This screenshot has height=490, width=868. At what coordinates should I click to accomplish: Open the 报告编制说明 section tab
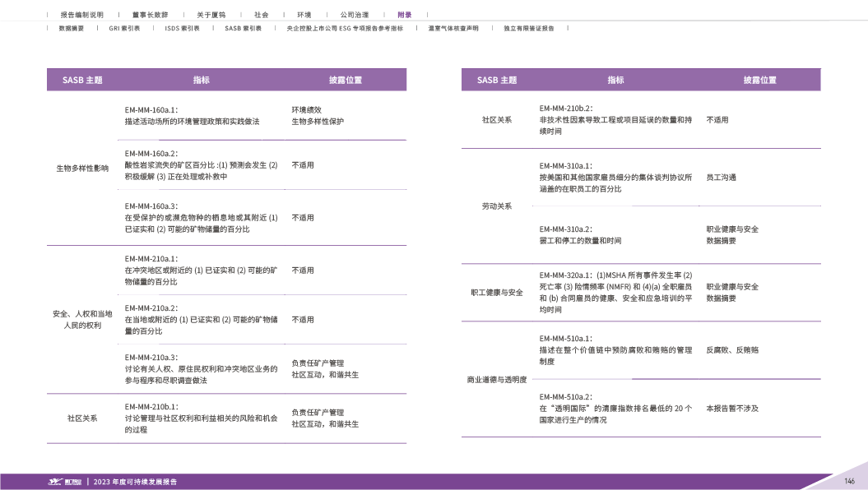[x=82, y=15]
